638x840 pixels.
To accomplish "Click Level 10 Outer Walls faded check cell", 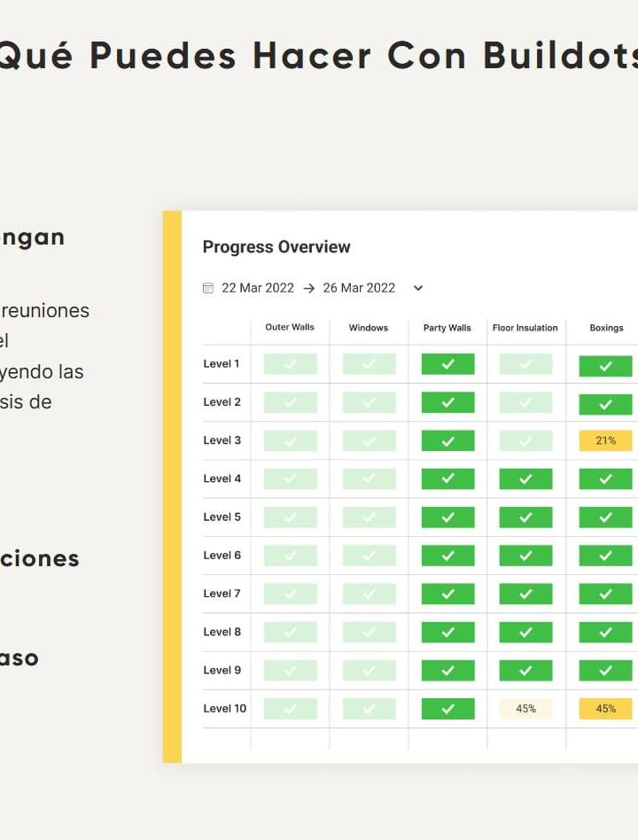I will (291, 709).
